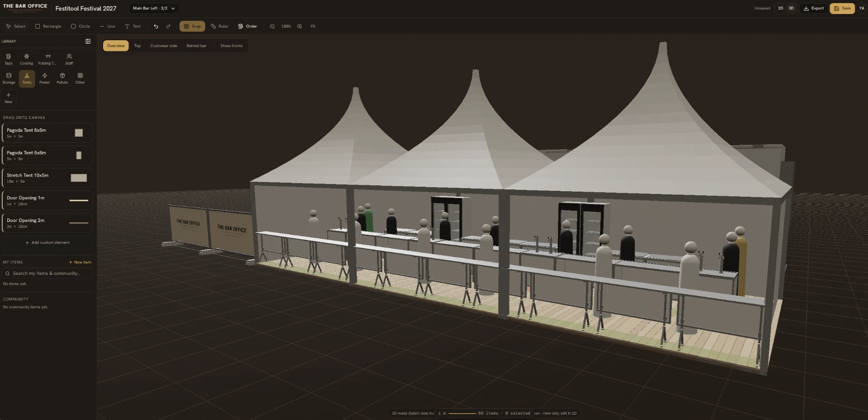Select Door Opening 2m item
Screen dimensions: 868x420
(x=47, y=223)
